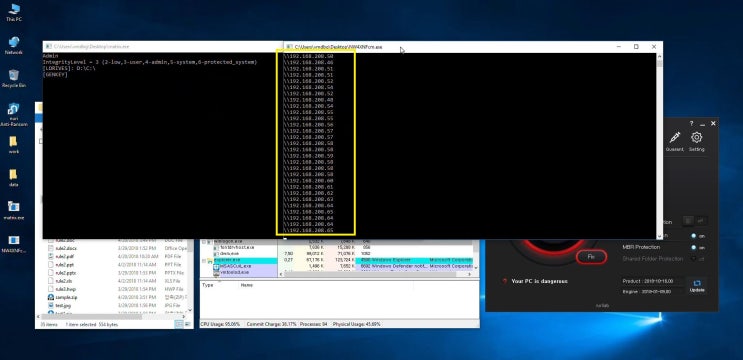Open Setting gear in anti-ransomware app
This screenshot has height=360, width=743.
click(x=696, y=141)
